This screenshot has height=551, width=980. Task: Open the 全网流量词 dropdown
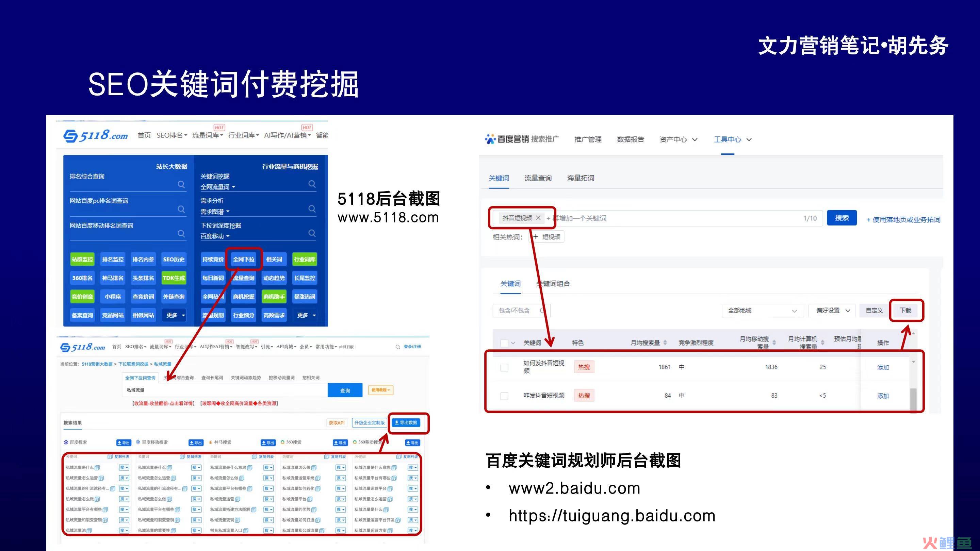point(218,187)
